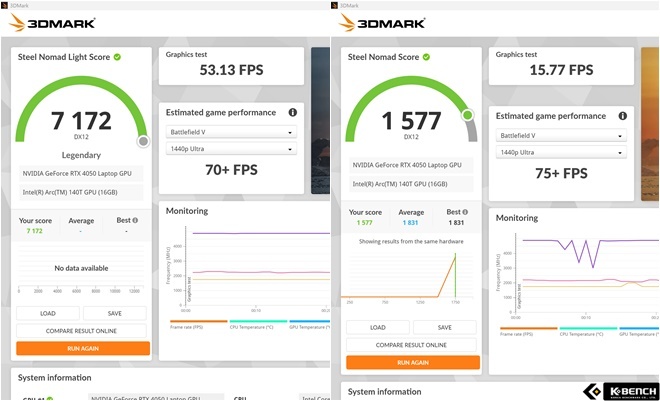Toggle GPU Temperature legend in left Monitoring
The width and height of the screenshot is (660, 401).
tap(309, 324)
